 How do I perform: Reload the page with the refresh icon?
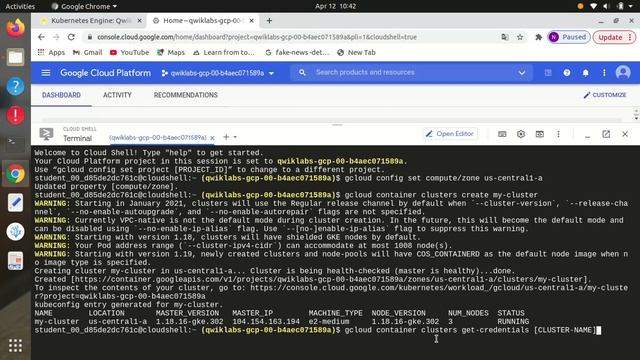coord(71,37)
